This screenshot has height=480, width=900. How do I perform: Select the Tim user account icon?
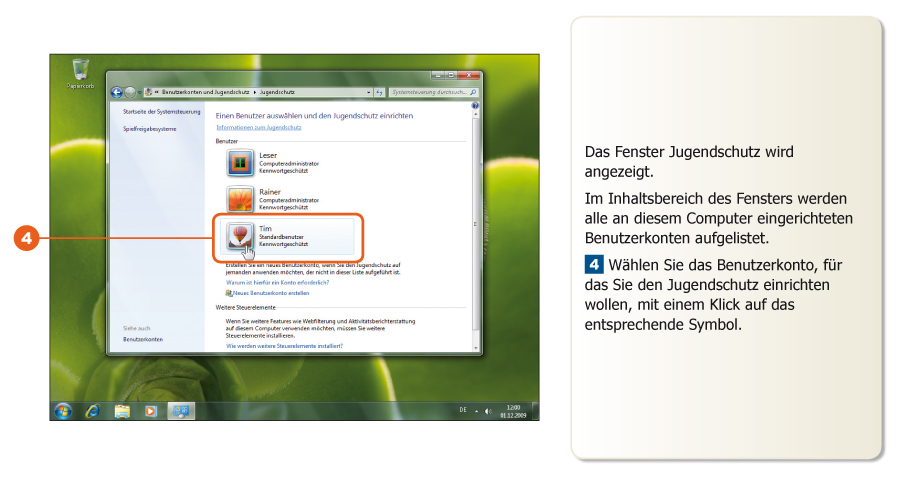[241, 236]
